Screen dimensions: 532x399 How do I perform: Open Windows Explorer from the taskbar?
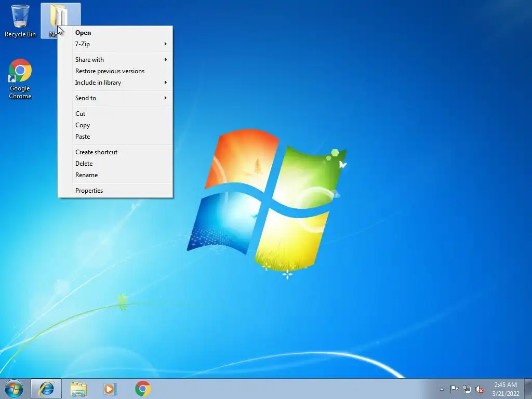[x=78, y=389]
